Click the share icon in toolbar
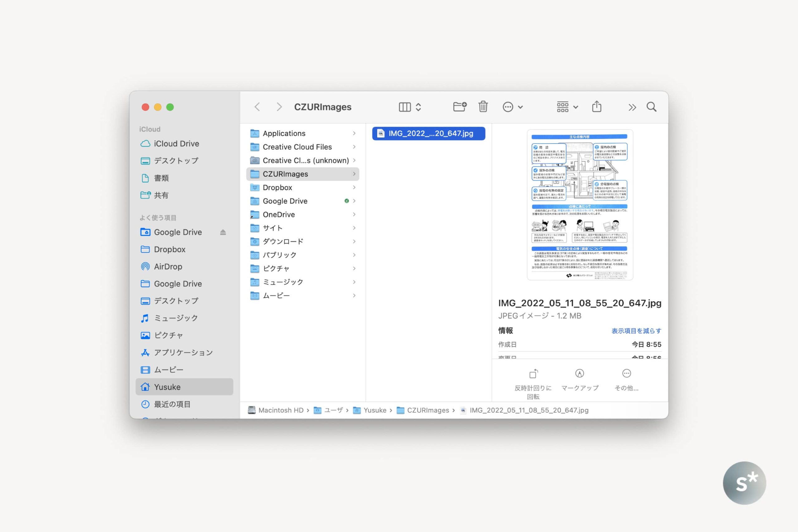 596,107
